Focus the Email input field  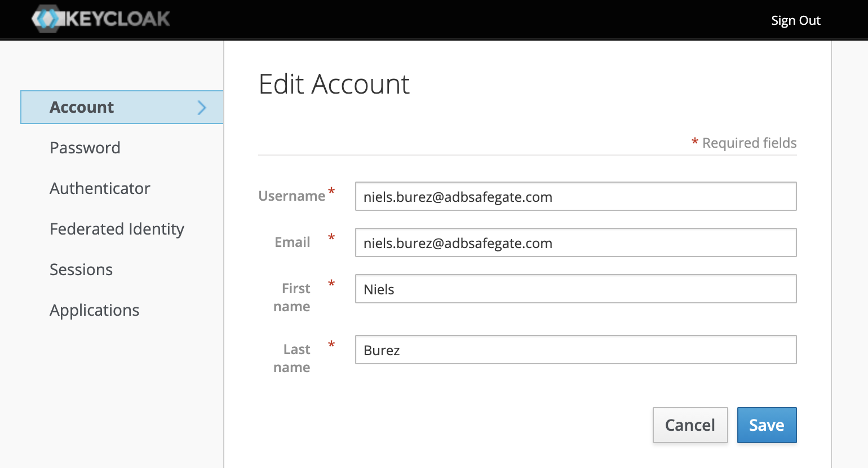click(575, 243)
